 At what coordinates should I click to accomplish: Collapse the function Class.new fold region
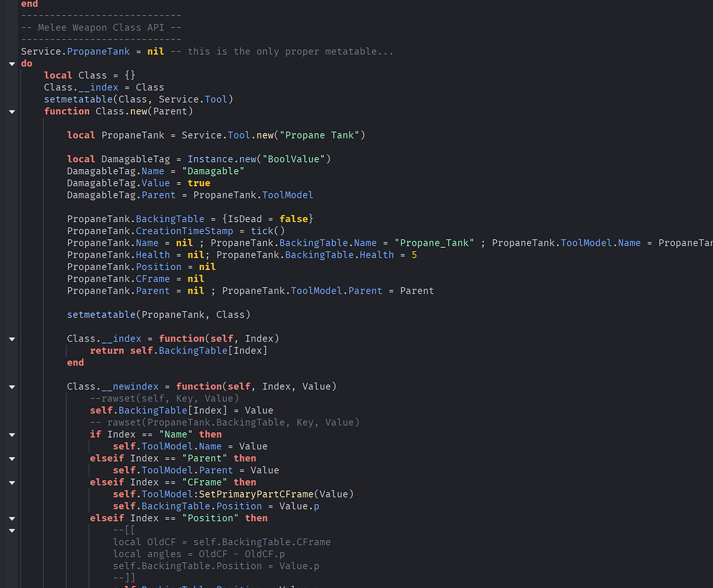tap(11, 111)
